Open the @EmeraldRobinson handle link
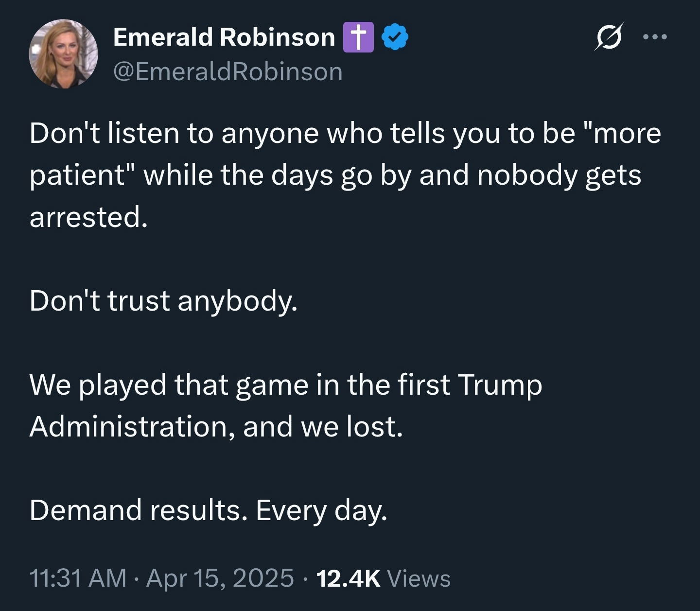700x611 pixels. coord(227,72)
